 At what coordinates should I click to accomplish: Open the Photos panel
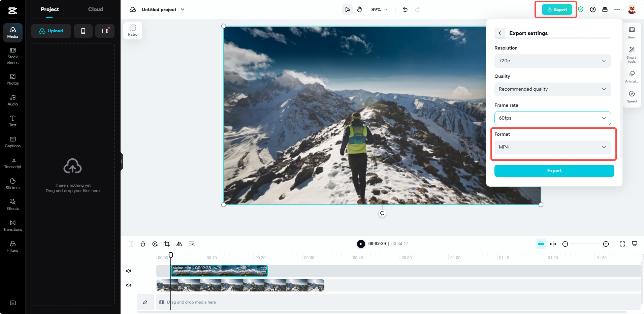point(13,80)
